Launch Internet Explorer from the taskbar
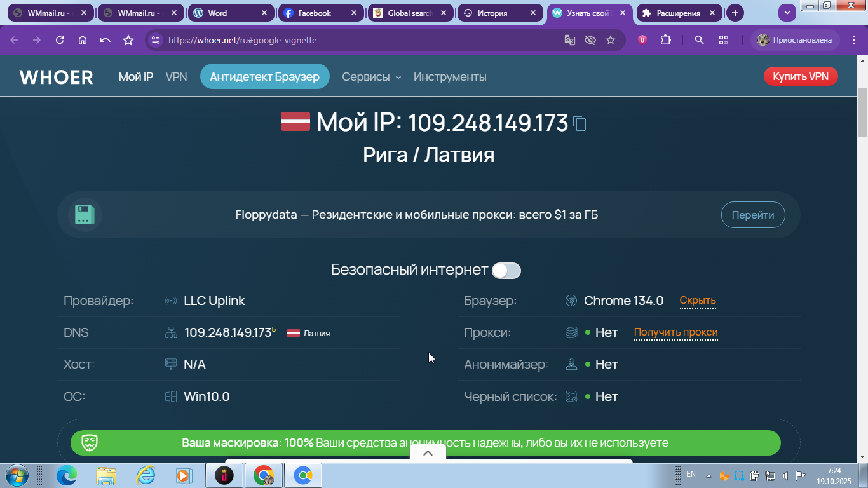The width and height of the screenshot is (868, 488). [146, 475]
